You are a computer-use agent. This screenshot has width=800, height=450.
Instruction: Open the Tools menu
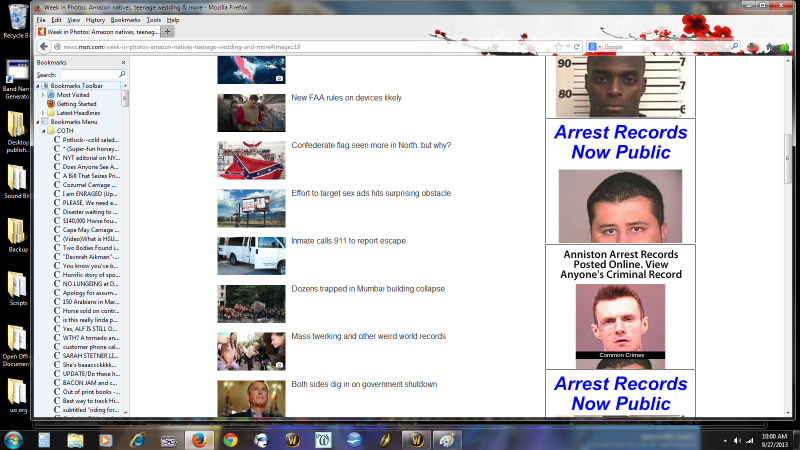point(154,20)
